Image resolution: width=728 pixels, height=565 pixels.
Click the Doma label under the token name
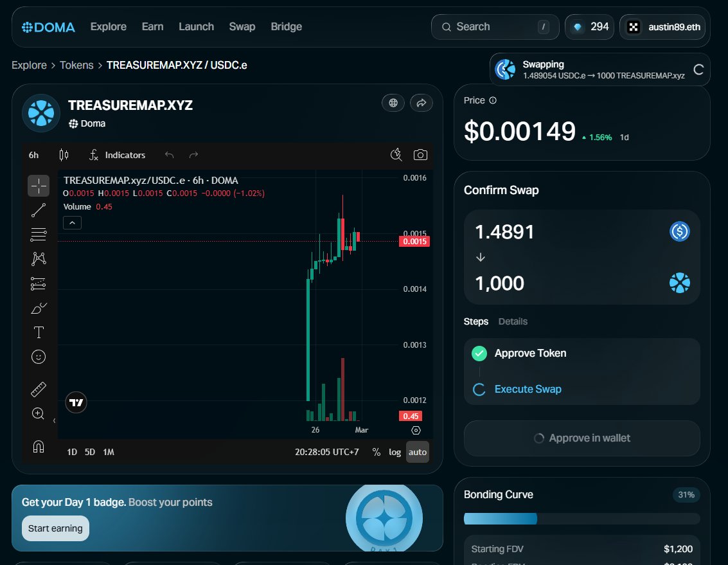pyautogui.click(x=87, y=123)
